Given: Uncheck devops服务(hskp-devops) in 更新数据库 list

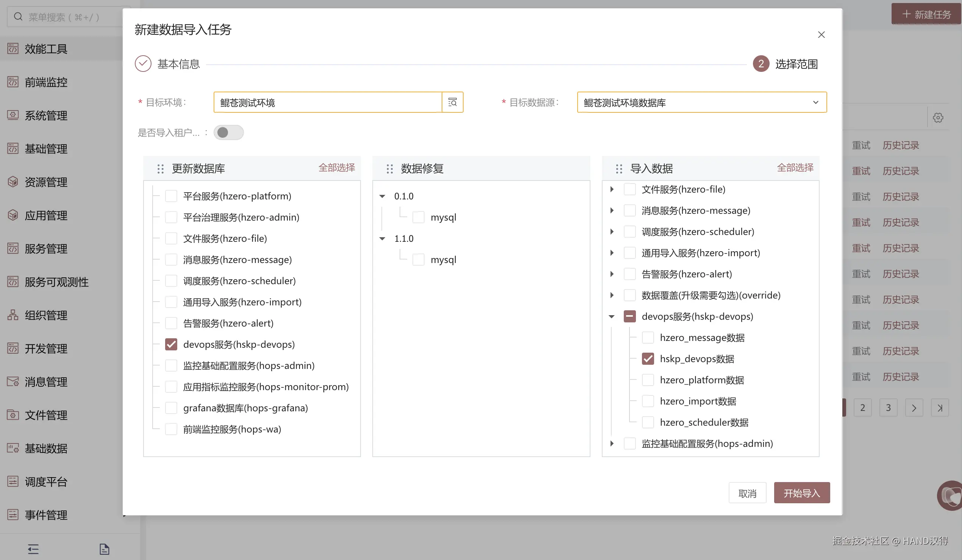Looking at the screenshot, I should pyautogui.click(x=171, y=344).
